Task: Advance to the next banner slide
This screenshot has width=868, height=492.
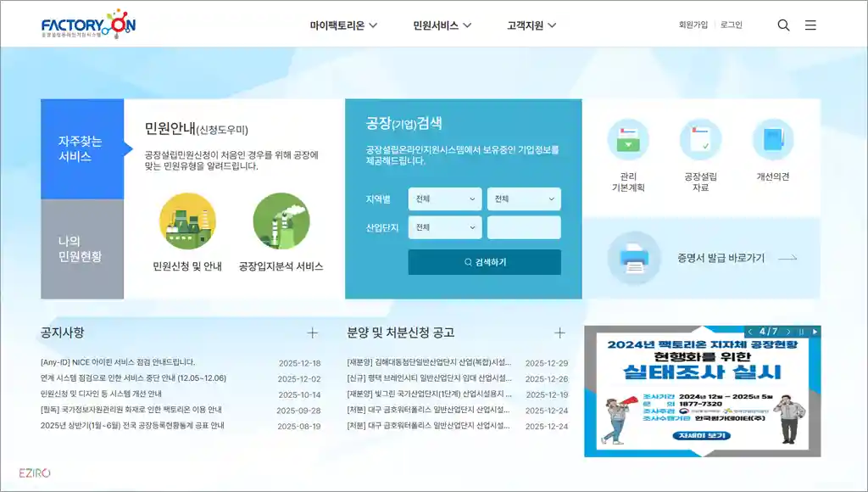Action: click(x=789, y=332)
